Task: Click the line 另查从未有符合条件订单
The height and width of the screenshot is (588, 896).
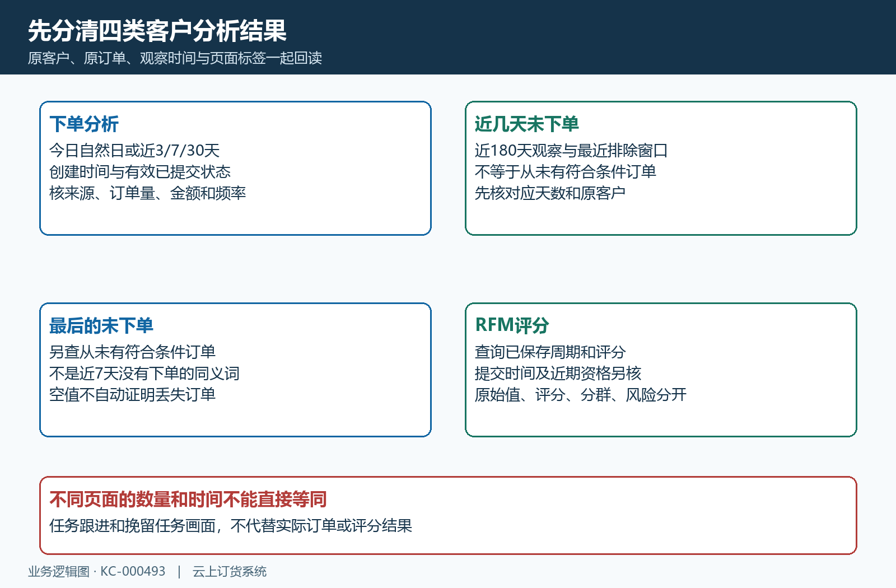Action: click(x=132, y=352)
